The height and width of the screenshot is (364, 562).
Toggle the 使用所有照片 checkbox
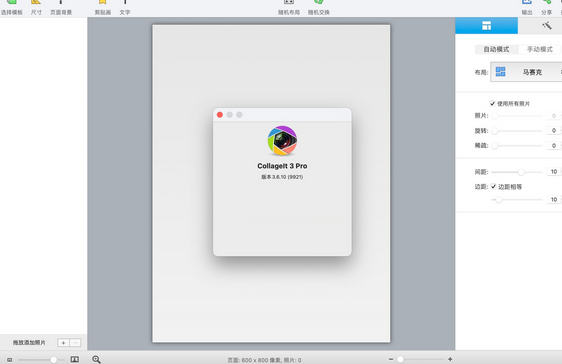492,104
